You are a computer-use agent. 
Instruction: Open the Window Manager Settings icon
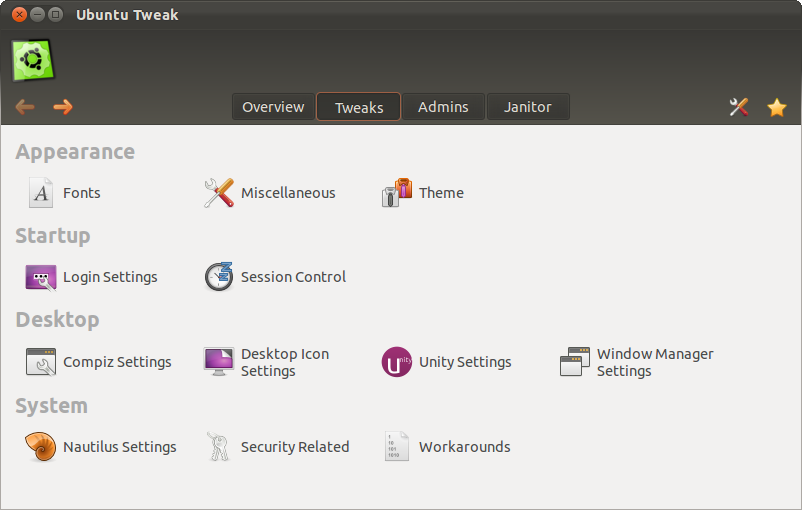coord(575,362)
